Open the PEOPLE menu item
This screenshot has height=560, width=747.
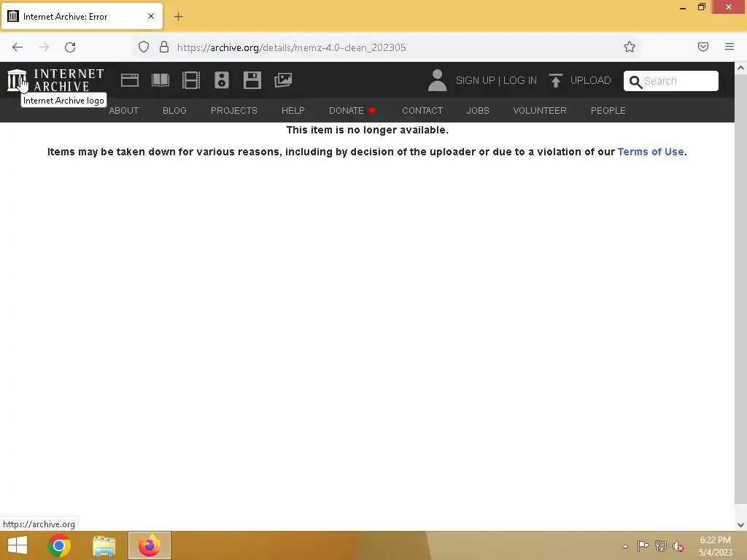click(x=608, y=111)
